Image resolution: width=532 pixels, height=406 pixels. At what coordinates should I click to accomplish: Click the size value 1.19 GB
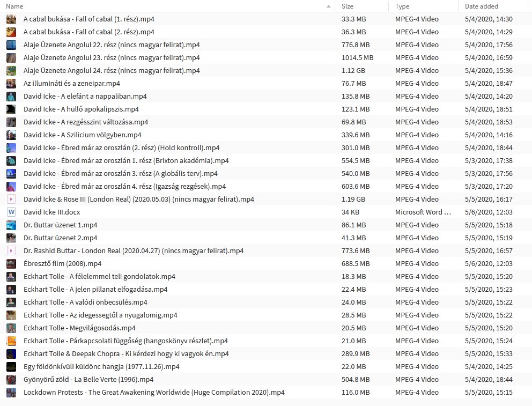(x=353, y=199)
